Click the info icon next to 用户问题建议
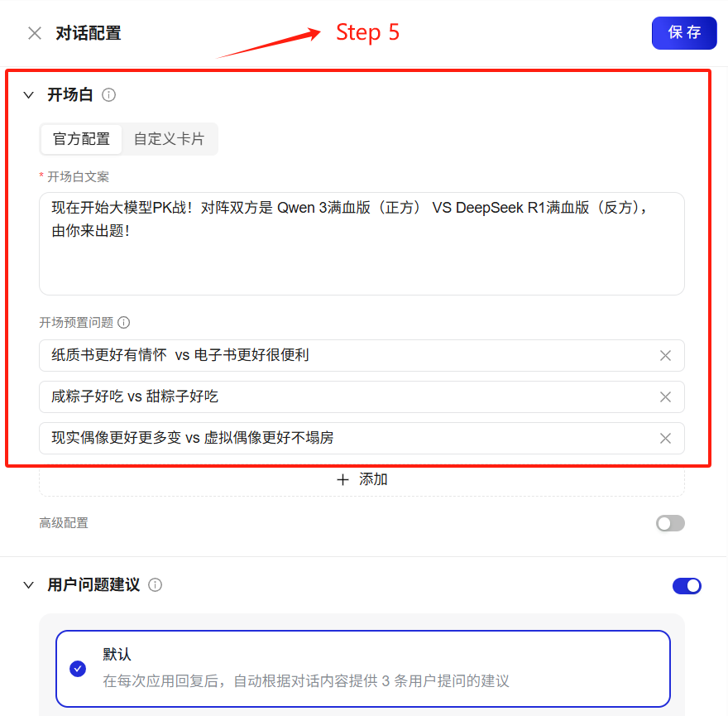The image size is (728, 716). coord(155,585)
